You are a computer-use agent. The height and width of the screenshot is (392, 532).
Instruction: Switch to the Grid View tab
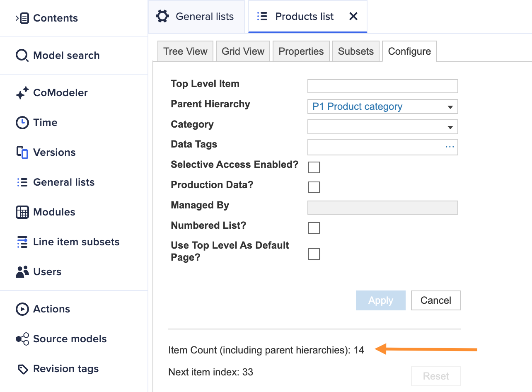[x=243, y=51]
